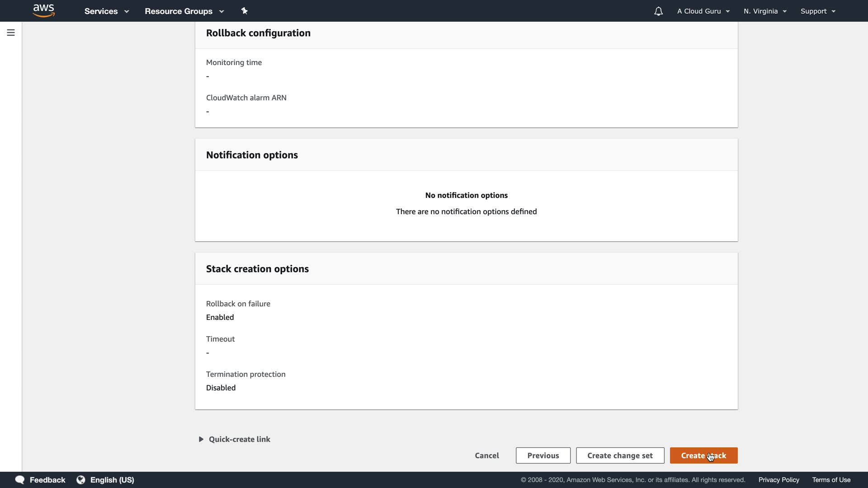Open the hamburger side navigation menu
868x488 pixels.
click(11, 33)
